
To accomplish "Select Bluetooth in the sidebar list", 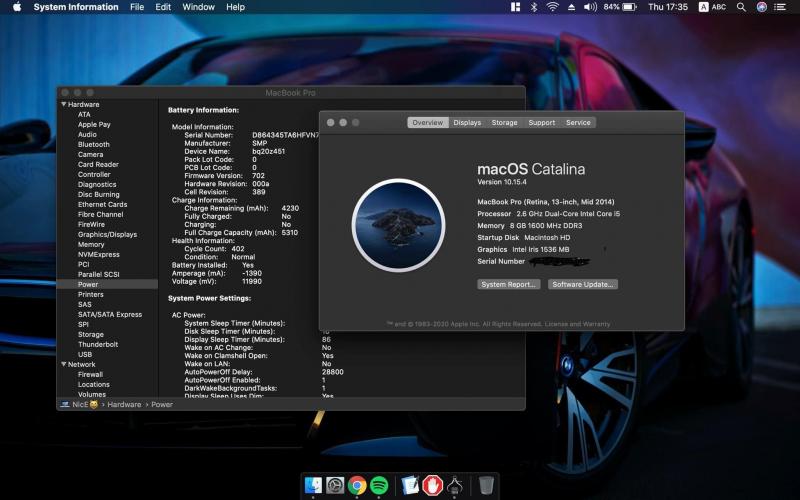I will pyautogui.click(x=94, y=144).
